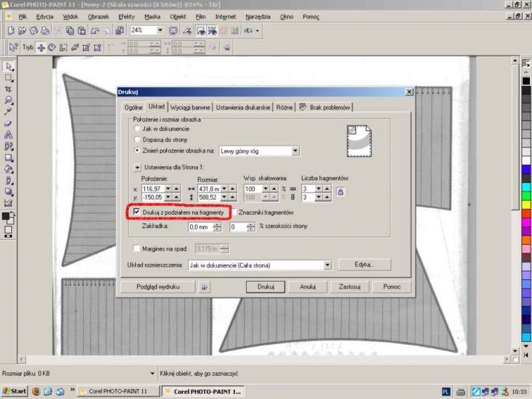The image size is (532, 399).
Task: Select the Eyedropper tool
Action: (9, 112)
